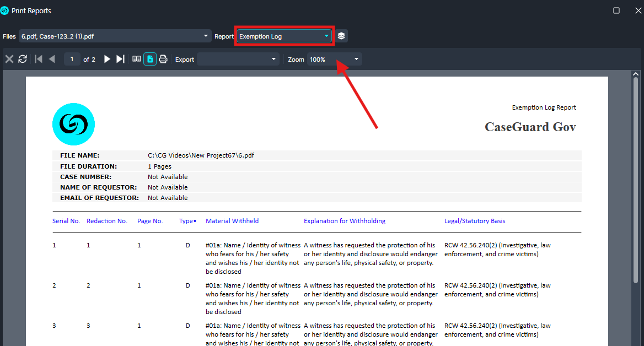Click the current page number field
Screen dimensions: 644x346
(72, 59)
